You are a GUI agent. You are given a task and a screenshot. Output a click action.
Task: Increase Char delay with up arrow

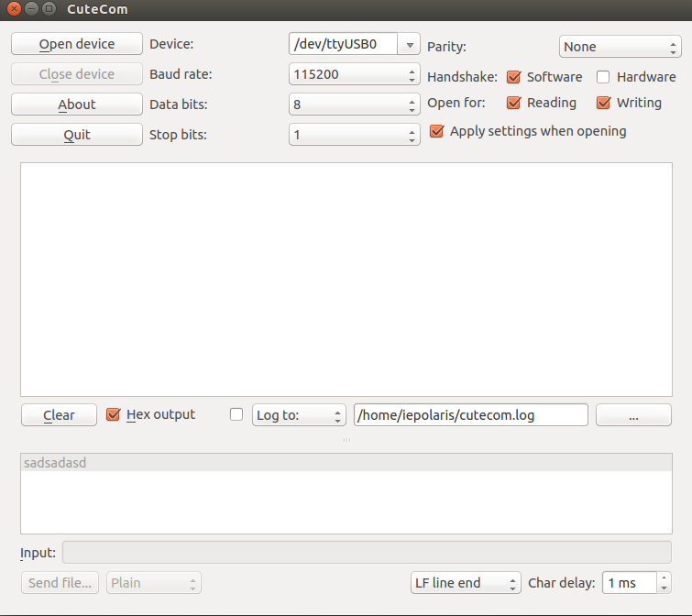point(664,577)
